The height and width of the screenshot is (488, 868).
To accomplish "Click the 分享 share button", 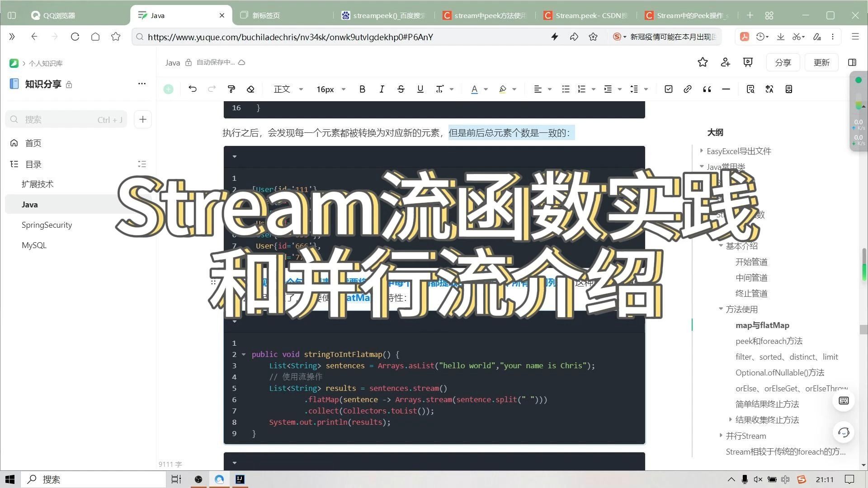I will (783, 62).
